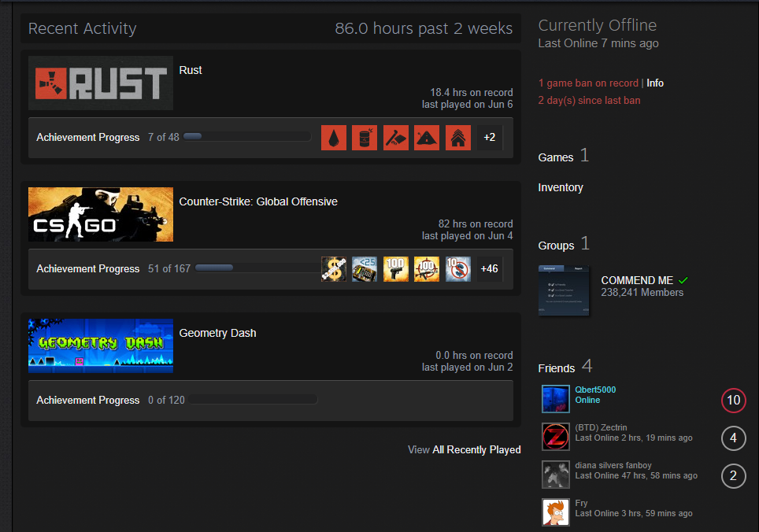This screenshot has width=759, height=532.
Task: Click the Rust house achievement icon
Action: click(x=458, y=138)
